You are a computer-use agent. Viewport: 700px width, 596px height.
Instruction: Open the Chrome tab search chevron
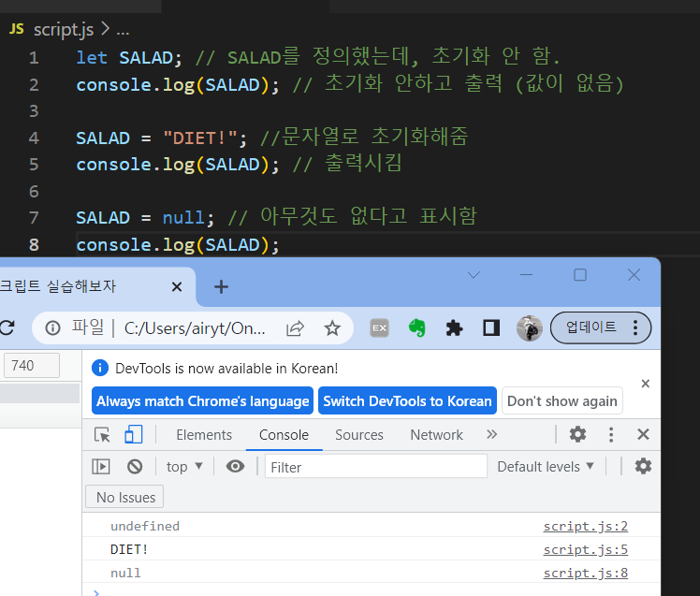474,274
